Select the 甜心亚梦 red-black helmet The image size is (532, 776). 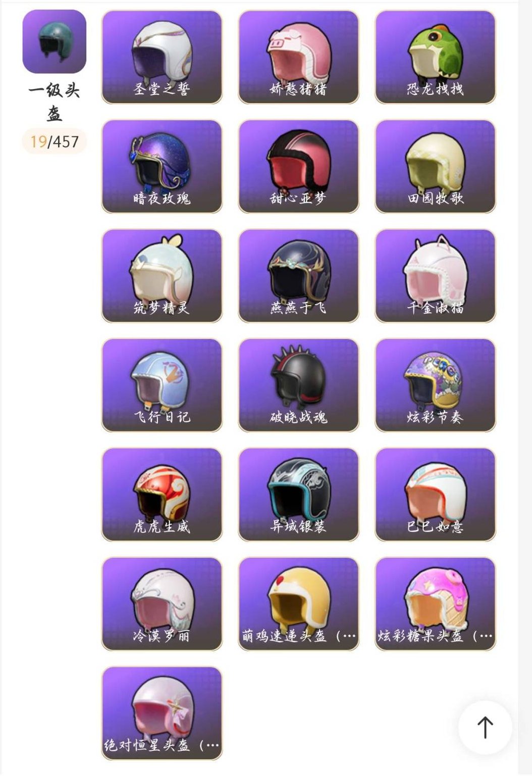click(299, 166)
